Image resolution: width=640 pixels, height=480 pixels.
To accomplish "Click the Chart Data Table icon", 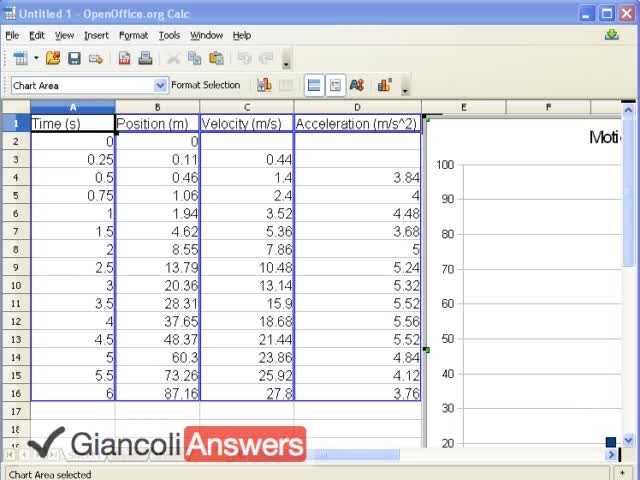I will (286, 85).
